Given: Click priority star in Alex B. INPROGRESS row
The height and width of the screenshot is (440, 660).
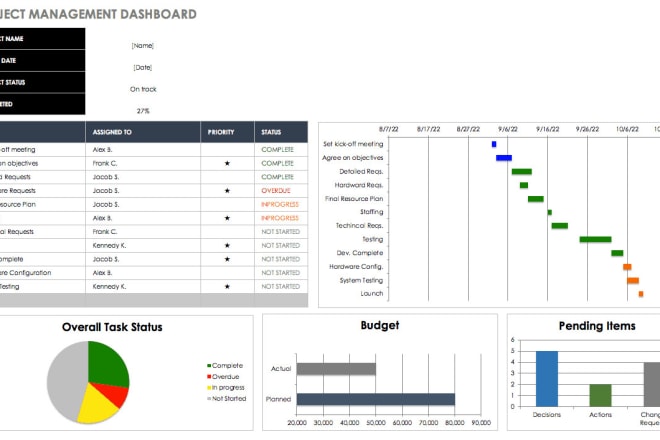Looking at the screenshot, I should tap(227, 218).
